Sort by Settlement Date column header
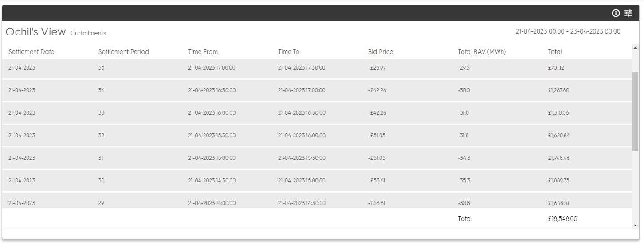 pyautogui.click(x=31, y=52)
